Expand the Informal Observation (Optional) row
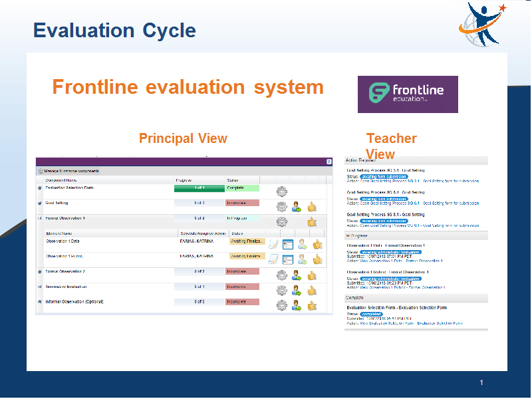532x399 pixels. point(40,302)
